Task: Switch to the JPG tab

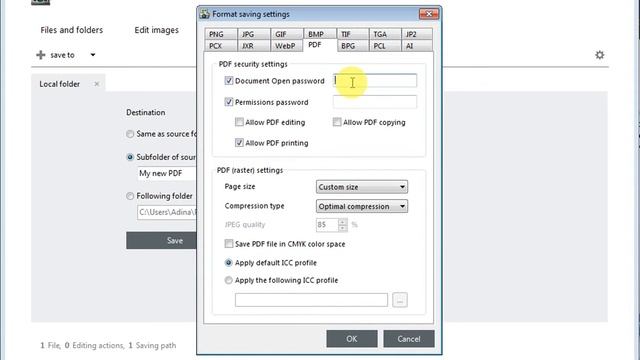Action: [253, 34]
